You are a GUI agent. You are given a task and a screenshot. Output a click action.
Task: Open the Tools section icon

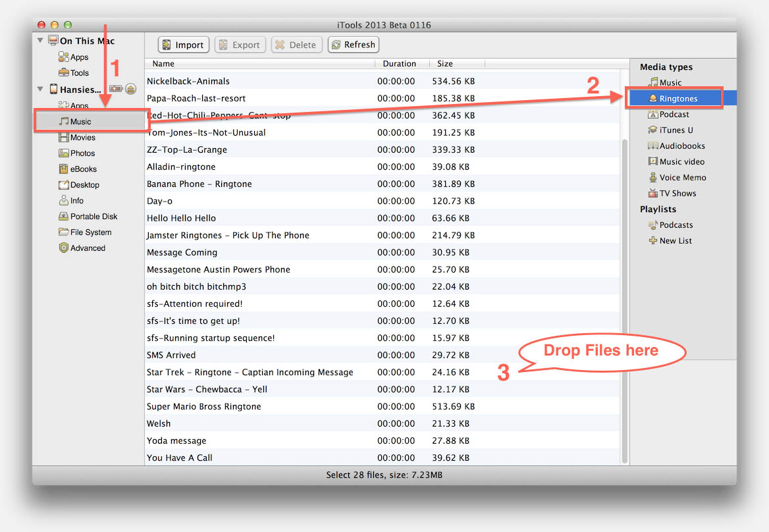pyautogui.click(x=64, y=72)
